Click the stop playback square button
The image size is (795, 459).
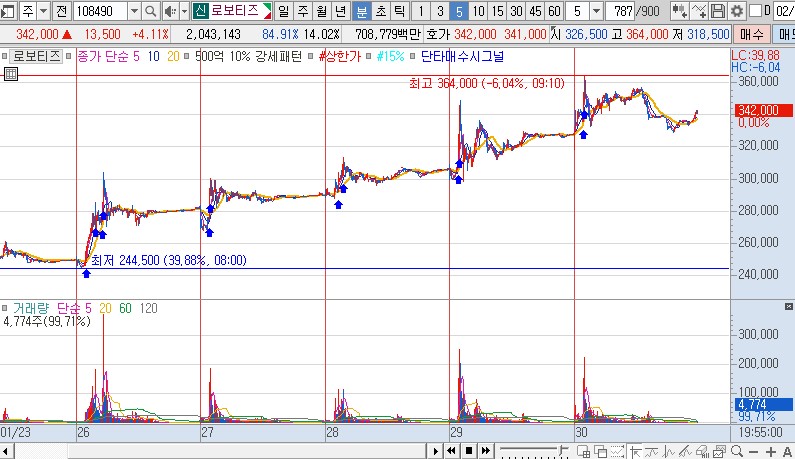click(x=468, y=450)
